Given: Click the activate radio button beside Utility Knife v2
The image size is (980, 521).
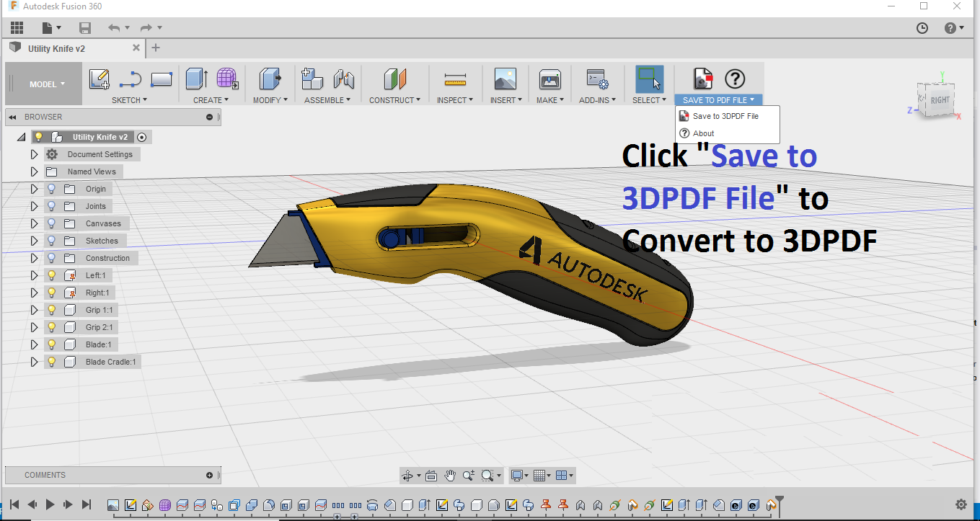Looking at the screenshot, I should (x=142, y=137).
